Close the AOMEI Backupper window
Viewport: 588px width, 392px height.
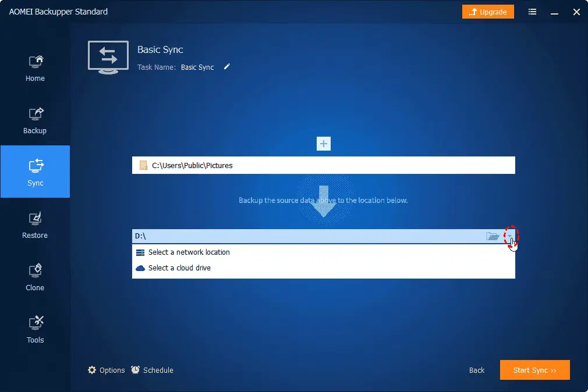[x=577, y=12]
